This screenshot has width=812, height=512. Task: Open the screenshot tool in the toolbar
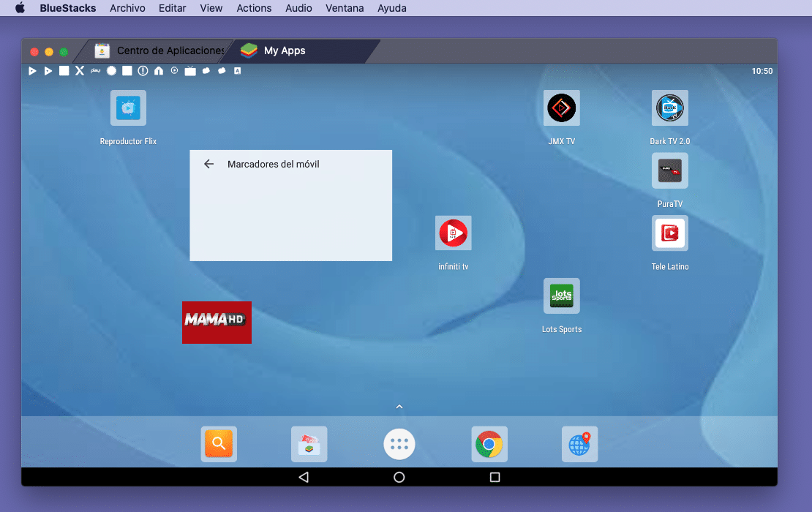click(x=127, y=71)
